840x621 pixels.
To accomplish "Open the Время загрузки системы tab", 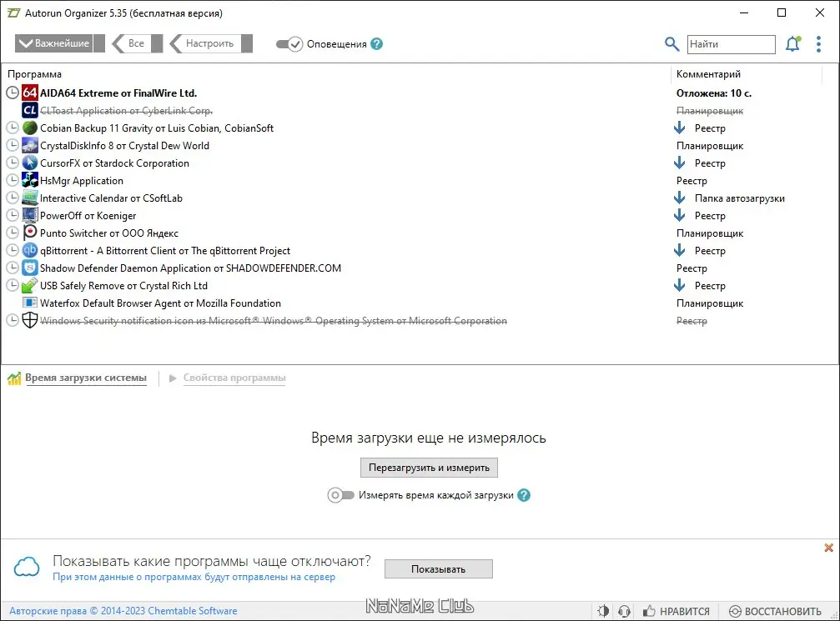I will click(86, 378).
